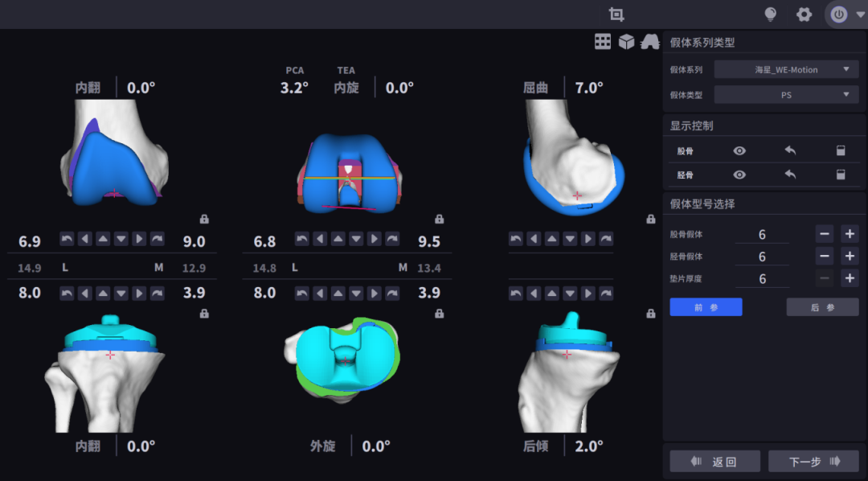Move tibia 后倾 side view implant up
The image size is (868, 481).
tap(552, 293)
